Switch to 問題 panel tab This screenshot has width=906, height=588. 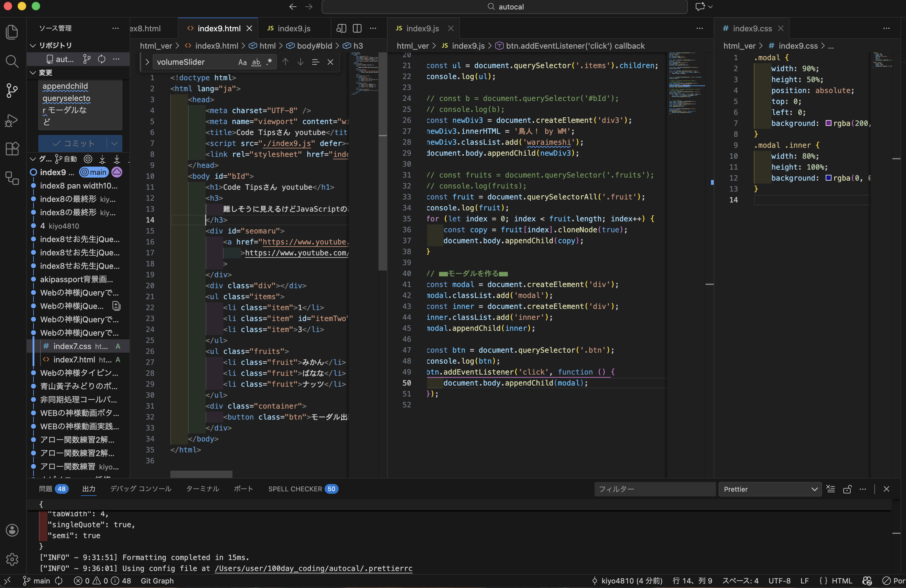pyautogui.click(x=54, y=489)
